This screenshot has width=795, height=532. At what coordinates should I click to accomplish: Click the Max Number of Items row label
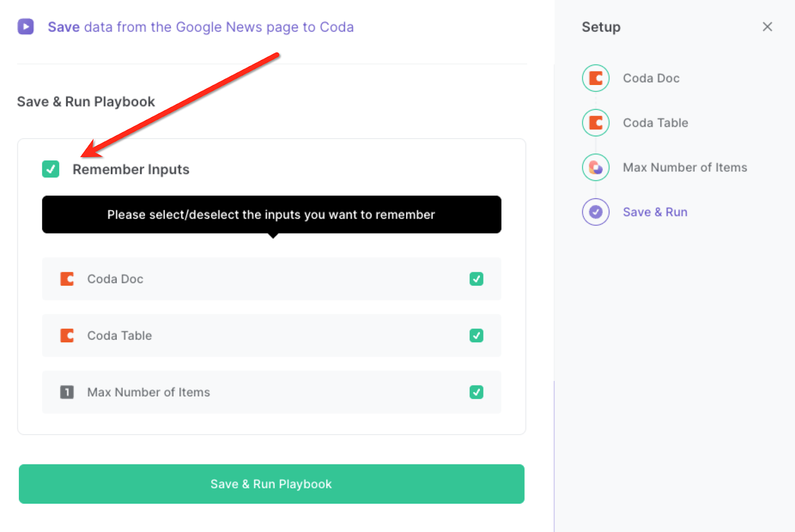pyautogui.click(x=149, y=392)
